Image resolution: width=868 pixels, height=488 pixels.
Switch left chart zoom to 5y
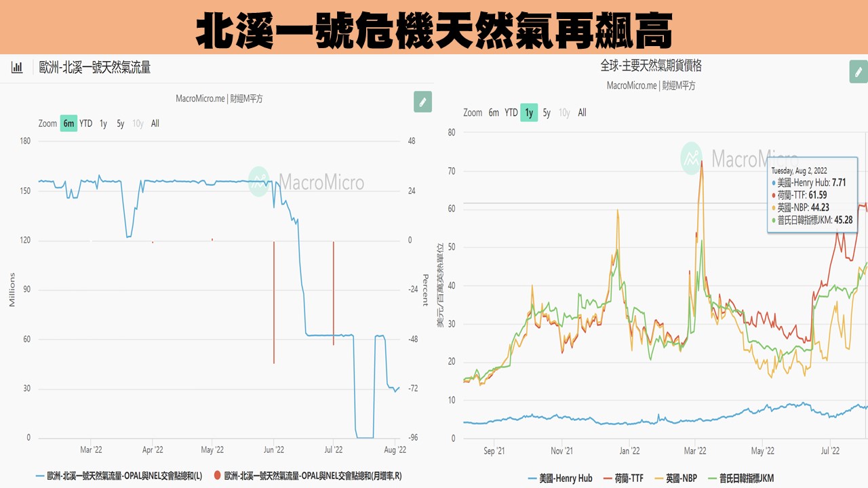pos(120,123)
